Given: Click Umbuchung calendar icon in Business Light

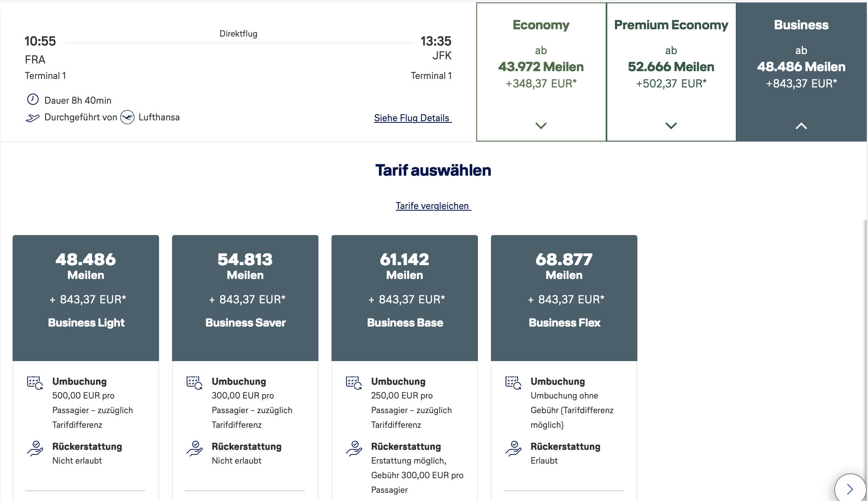Looking at the screenshot, I should [x=35, y=383].
